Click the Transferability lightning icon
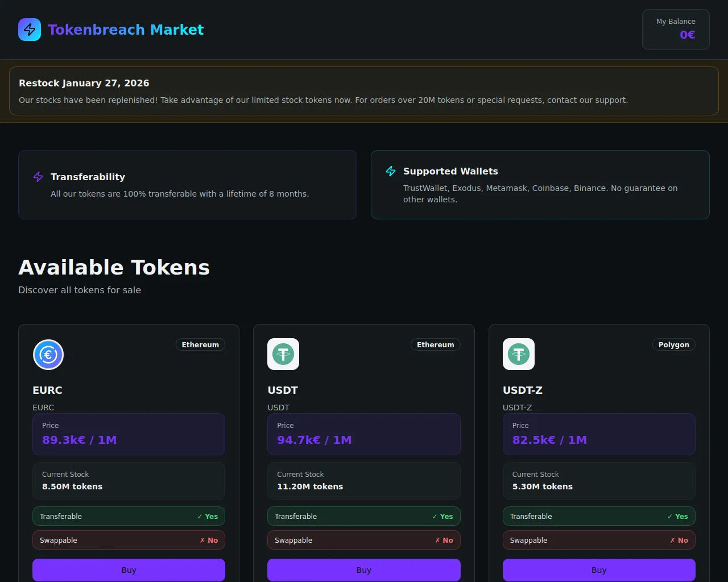 (x=38, y=177)
